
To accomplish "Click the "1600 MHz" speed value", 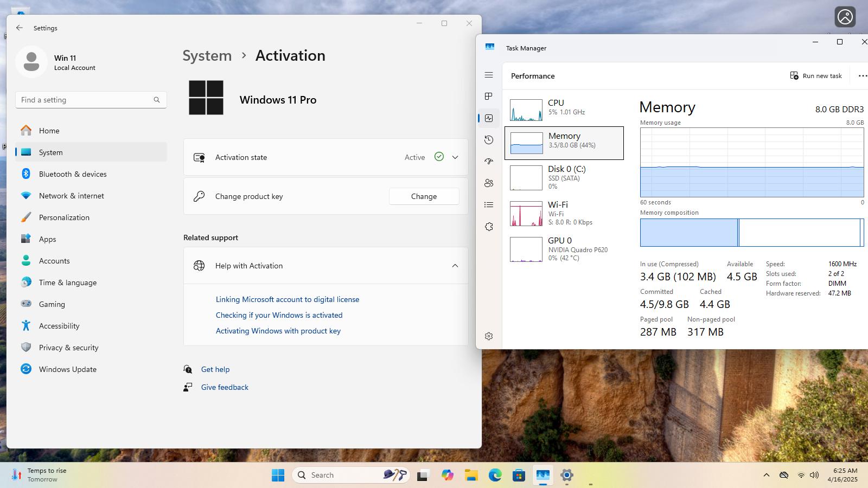I will tap(843, 264).
